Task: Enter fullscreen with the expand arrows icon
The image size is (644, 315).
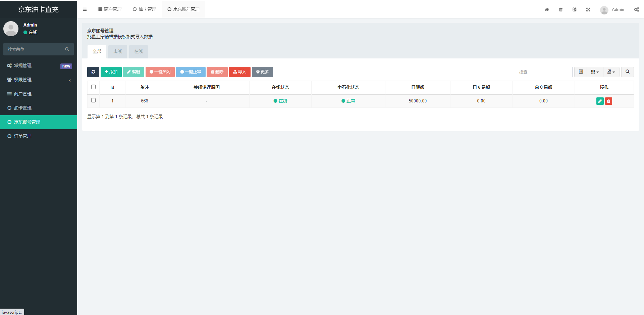Action: click(x=588, y=9)
